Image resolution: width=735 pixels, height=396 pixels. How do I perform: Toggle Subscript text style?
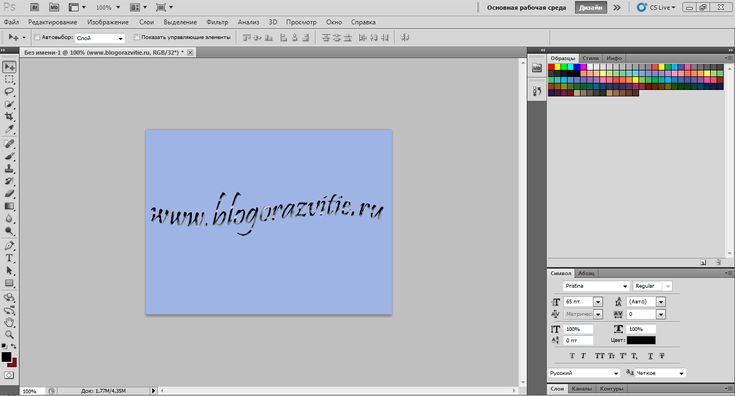[634, 356]
